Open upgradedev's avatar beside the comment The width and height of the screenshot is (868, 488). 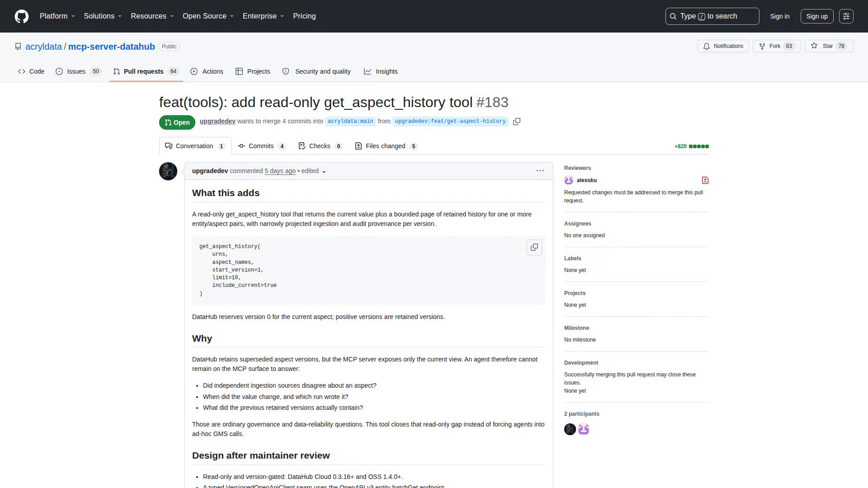pyautogui.click(x=168, y=171)
